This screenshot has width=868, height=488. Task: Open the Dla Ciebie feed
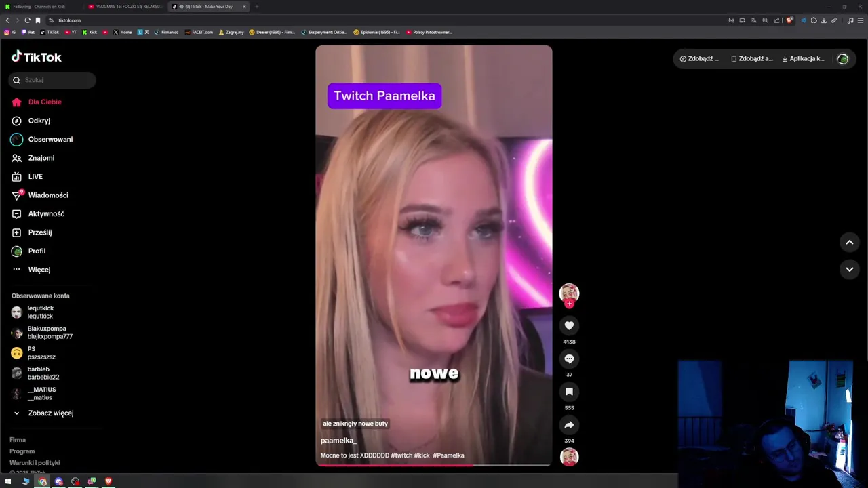coord(37,102)
